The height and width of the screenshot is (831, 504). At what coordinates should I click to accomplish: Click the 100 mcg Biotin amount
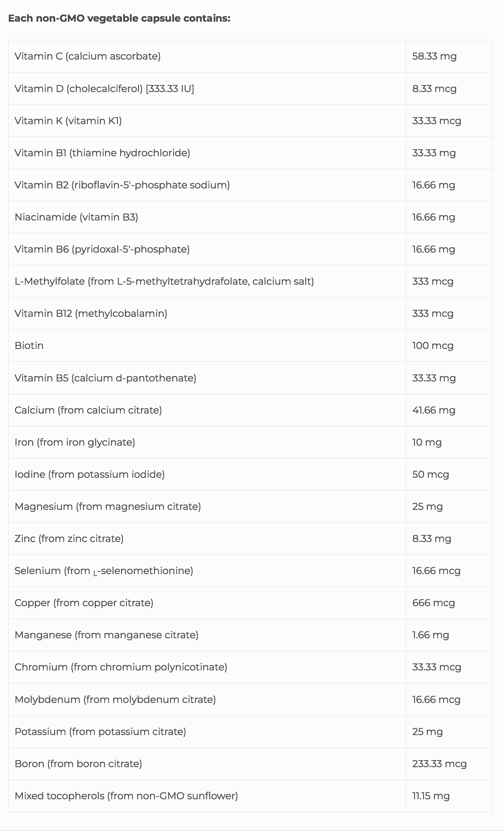(432, 345)
